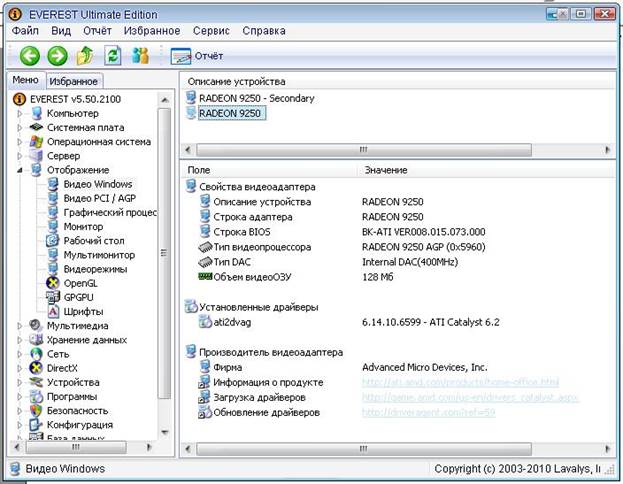Click the Рабочий стол desktop icon
Screen dimensions: 623x484
[x=52, y=241]
